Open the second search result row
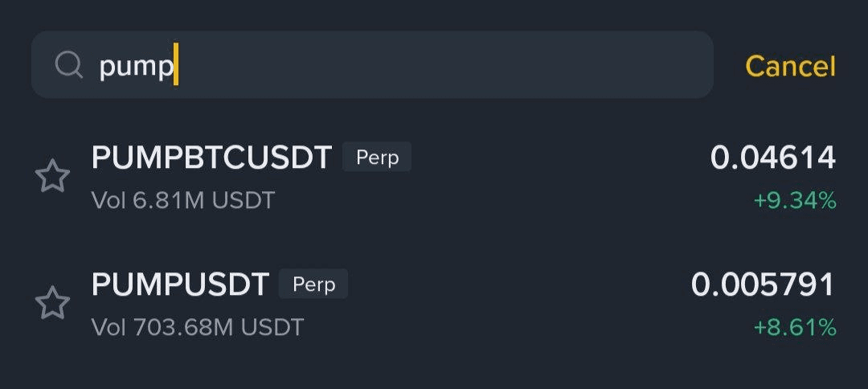 (x=434, y=304)
